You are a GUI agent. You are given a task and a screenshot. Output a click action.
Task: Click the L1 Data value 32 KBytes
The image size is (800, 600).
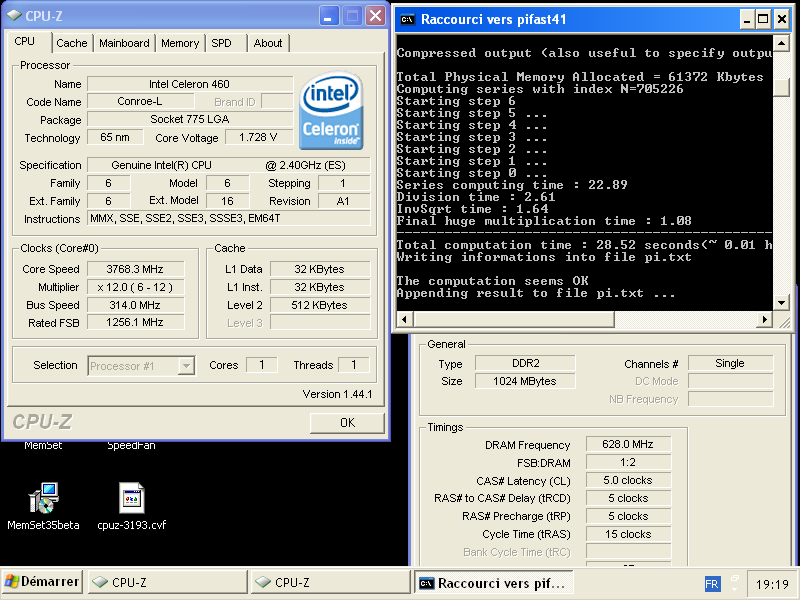pyautogui.click(x=320, y=269)
